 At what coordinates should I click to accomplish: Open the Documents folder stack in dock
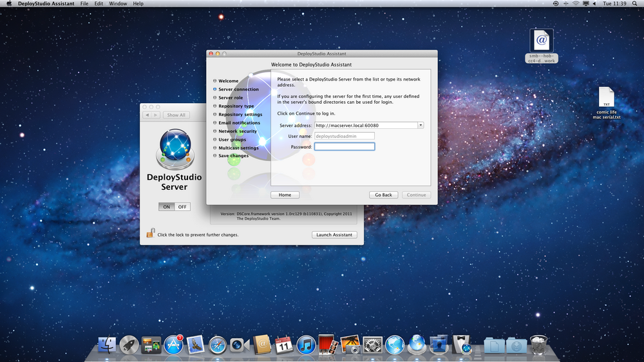coord(494,345)
